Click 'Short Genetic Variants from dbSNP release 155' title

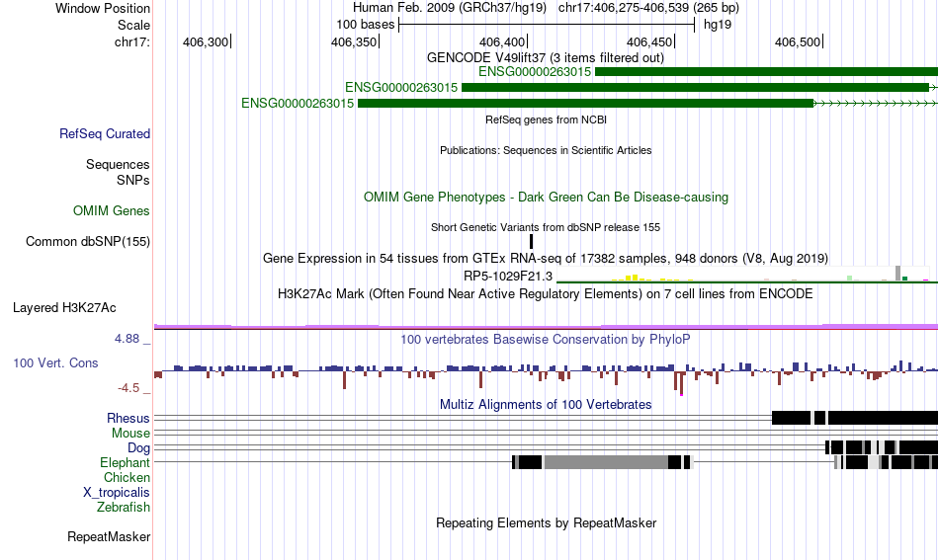click(546, 227)
